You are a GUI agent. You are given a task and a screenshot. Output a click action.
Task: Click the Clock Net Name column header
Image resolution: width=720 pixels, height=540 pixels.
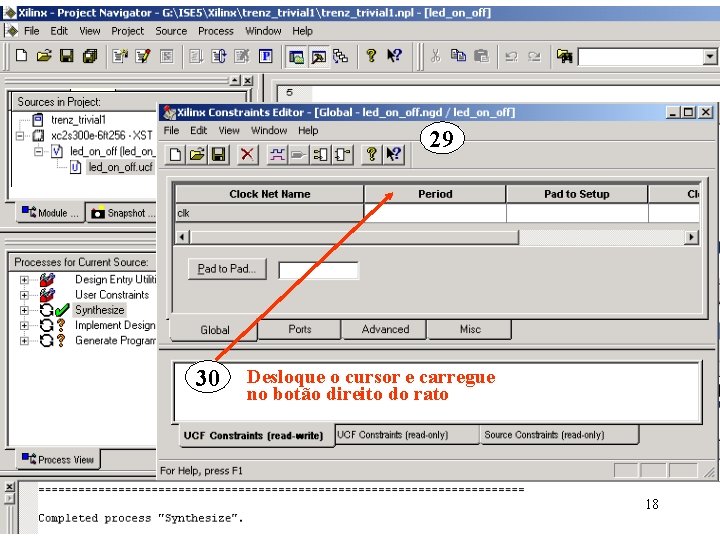(270, 194)
